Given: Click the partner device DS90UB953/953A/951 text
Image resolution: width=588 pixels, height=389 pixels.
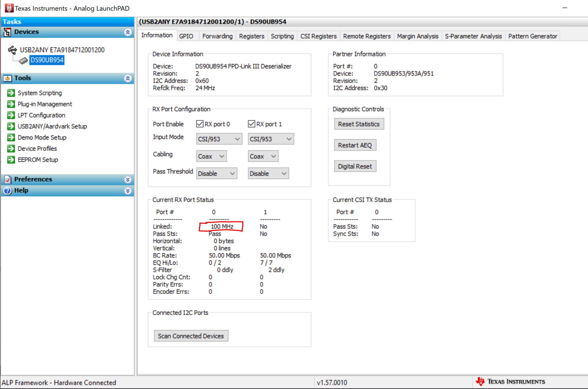Looking at the screenshot, I should (x=404, y=74).
